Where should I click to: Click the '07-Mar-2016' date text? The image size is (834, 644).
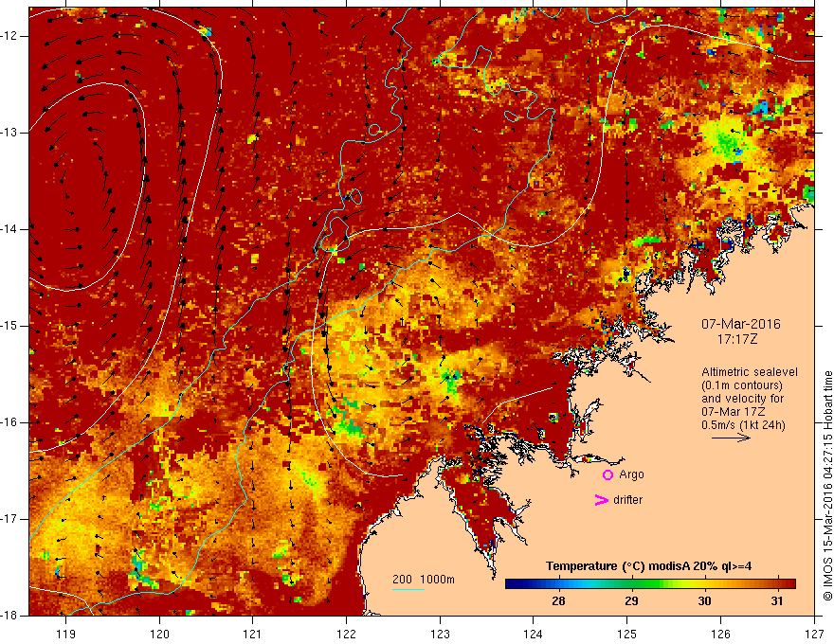741,324
